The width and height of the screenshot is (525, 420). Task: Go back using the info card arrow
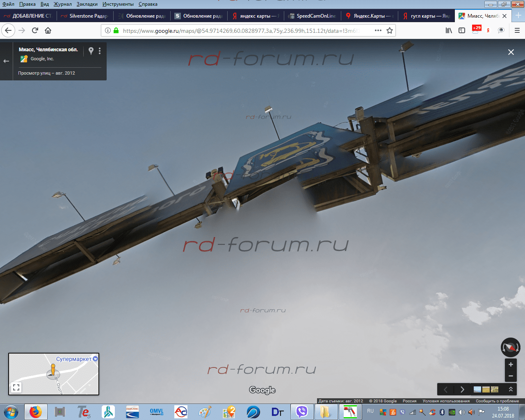[x=6, y=61]
